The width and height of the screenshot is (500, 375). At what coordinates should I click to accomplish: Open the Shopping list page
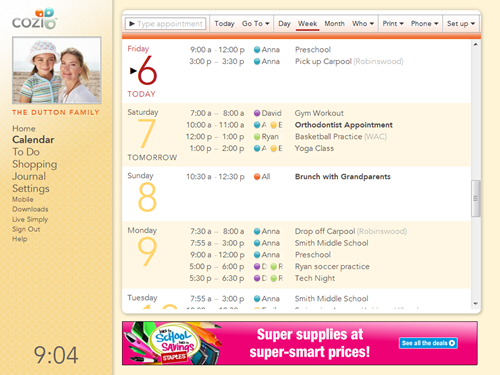click(x=35, y=164)
